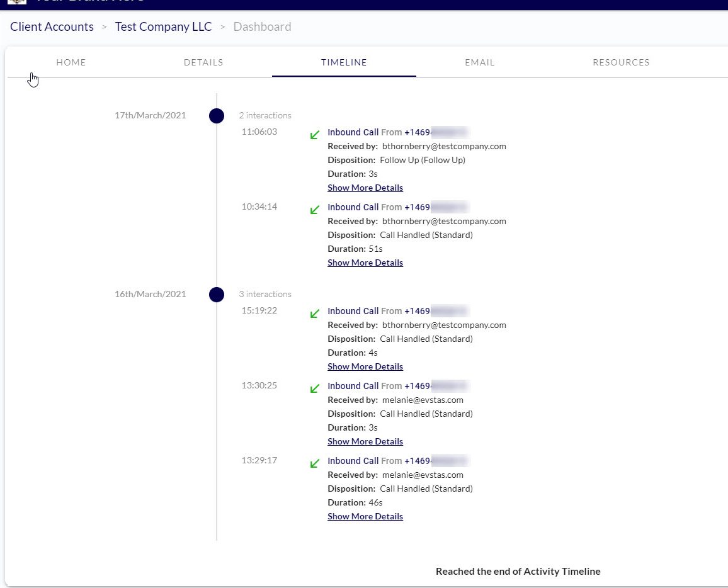Click the brand logo icon in the top bar

click(x=16, y=3)
